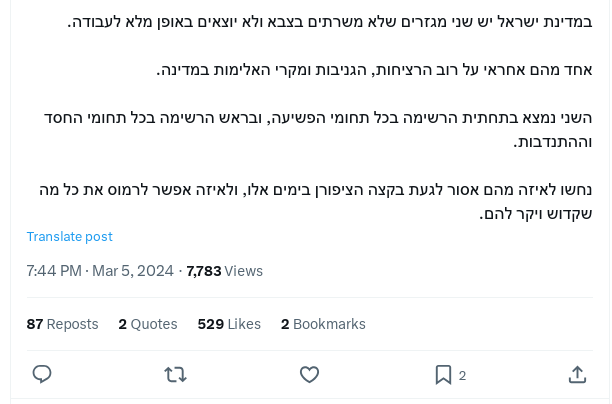Open the 7:44 PM time link
This screenshot has width=612, height=404.
click(x=54, y=271)
